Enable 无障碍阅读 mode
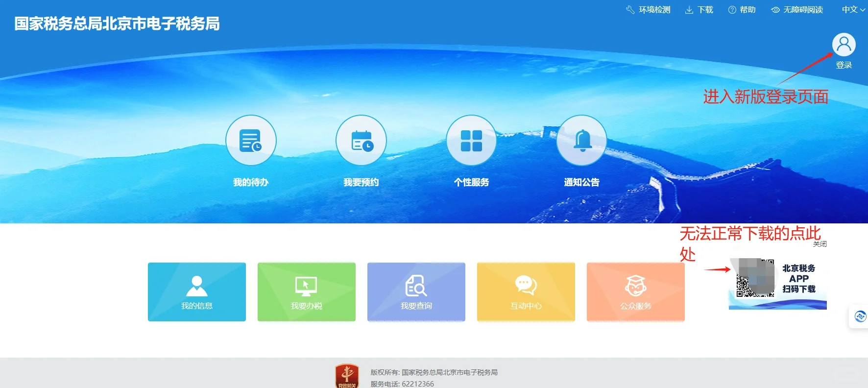The width and height of the screenshot is (868, 388). 797,10
